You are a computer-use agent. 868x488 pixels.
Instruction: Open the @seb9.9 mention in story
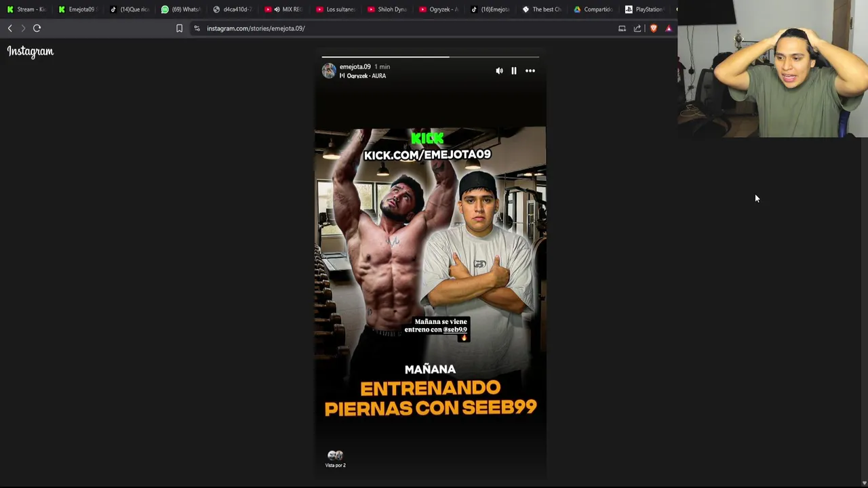[455, 329]
